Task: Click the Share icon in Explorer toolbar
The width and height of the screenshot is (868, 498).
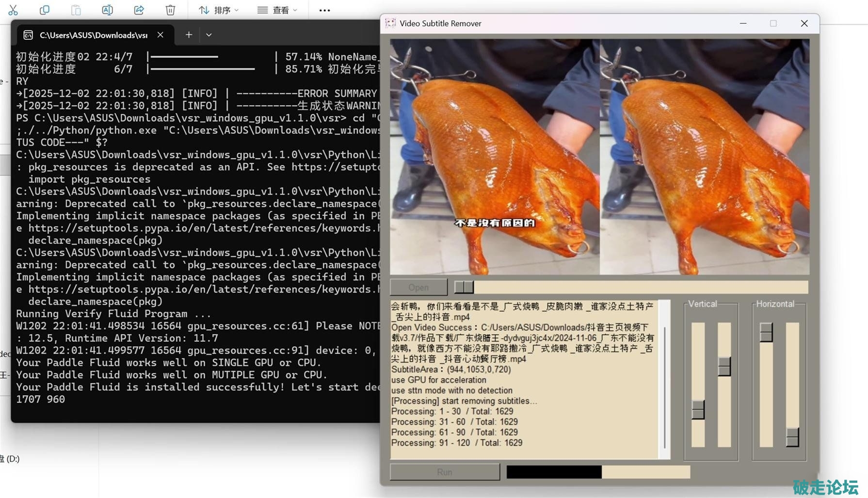Action: pos(139,10)
